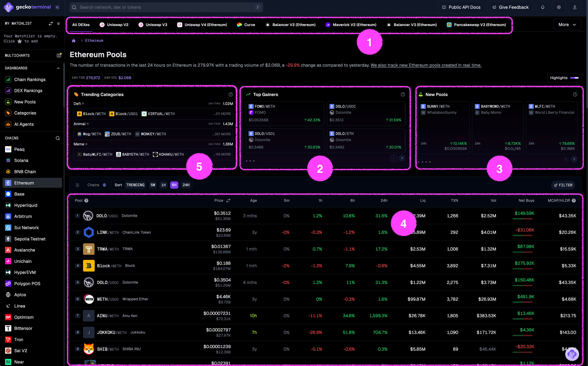Click the LINK/WETH Net Buys bar
588x366 pixels.
click(522, 236)
